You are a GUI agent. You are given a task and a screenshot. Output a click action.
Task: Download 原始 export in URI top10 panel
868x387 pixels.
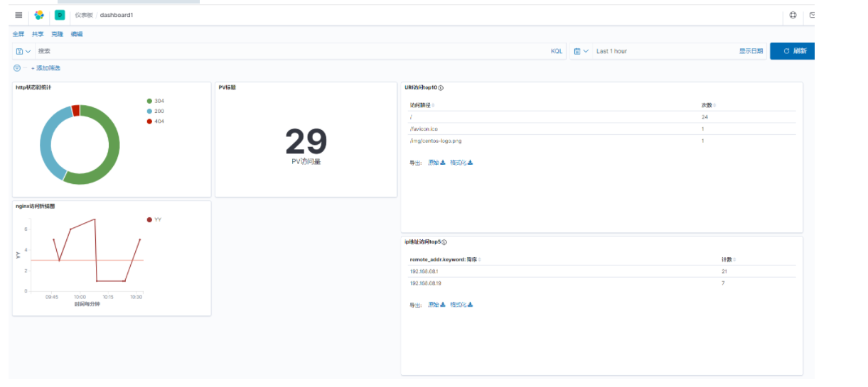point(436,163)
